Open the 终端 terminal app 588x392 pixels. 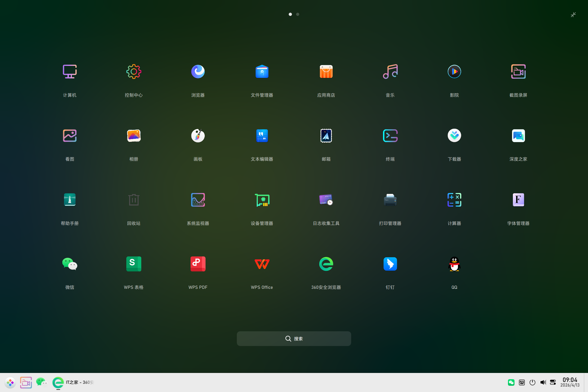pyautogui.click(x=390, y=136)
